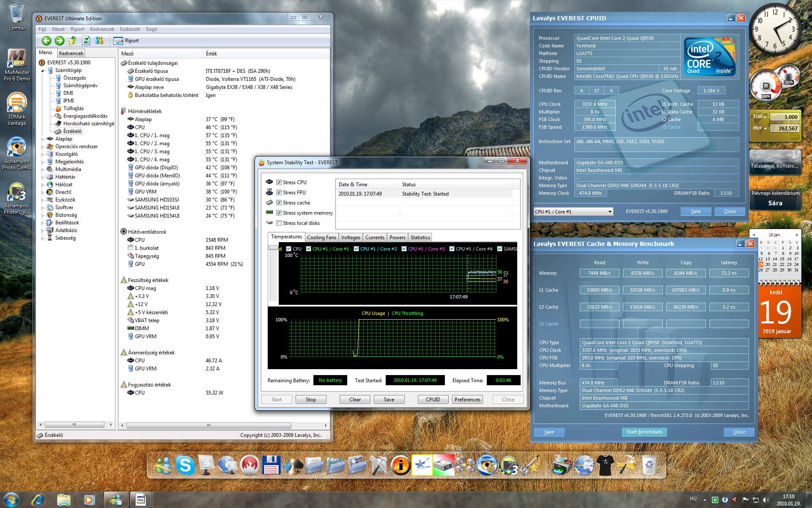Open the messenger buddies icon in the dock
The image size is (812, 508).
click(163, 465)
